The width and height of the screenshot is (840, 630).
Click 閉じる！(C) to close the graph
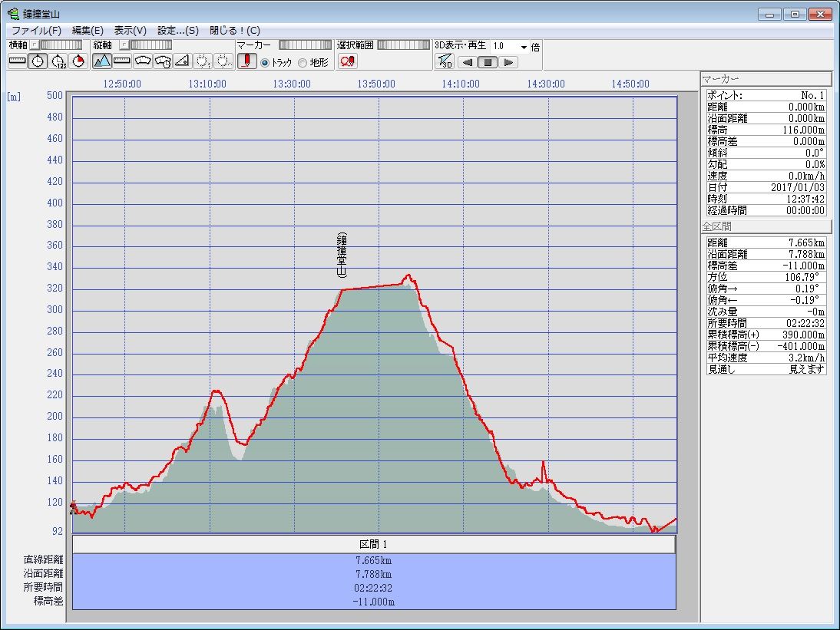click(234, 31)
